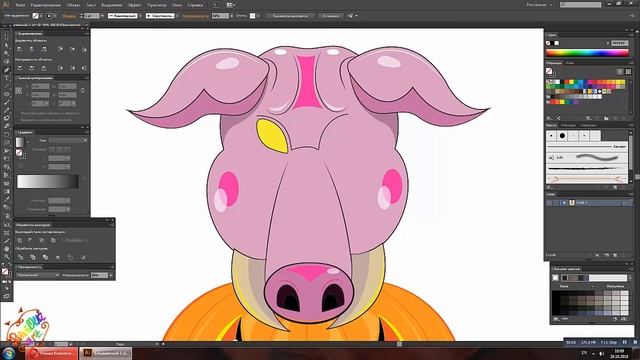The height and width of the screenshot is (360, 640).
Task: Click the last align objects icon
Action: click(x=84, y=49)
